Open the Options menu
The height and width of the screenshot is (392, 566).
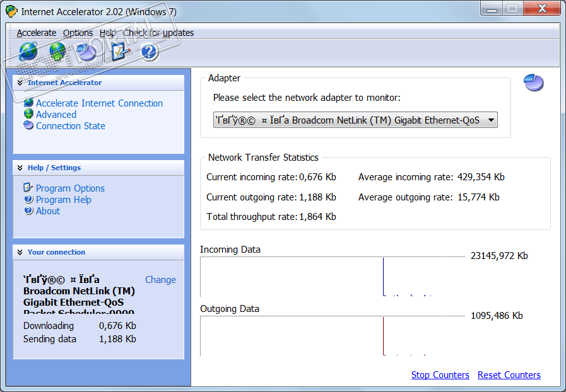tap(78, 33)
